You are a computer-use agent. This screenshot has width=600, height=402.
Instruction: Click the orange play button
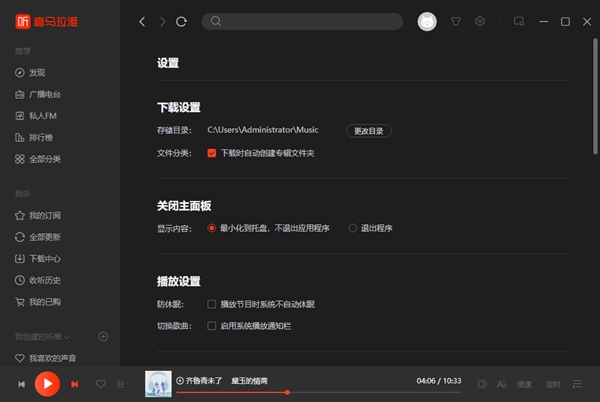tap(47, 383)
